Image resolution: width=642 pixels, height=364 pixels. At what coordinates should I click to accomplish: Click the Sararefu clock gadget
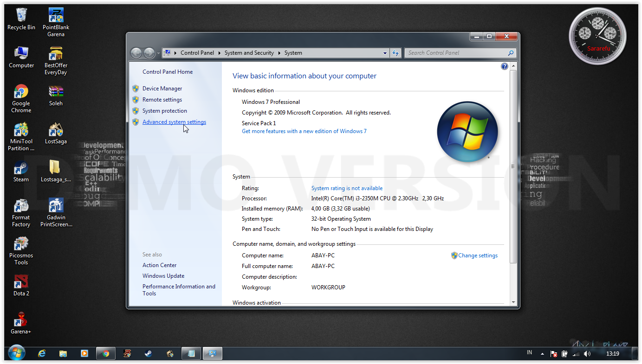[597, 36]
